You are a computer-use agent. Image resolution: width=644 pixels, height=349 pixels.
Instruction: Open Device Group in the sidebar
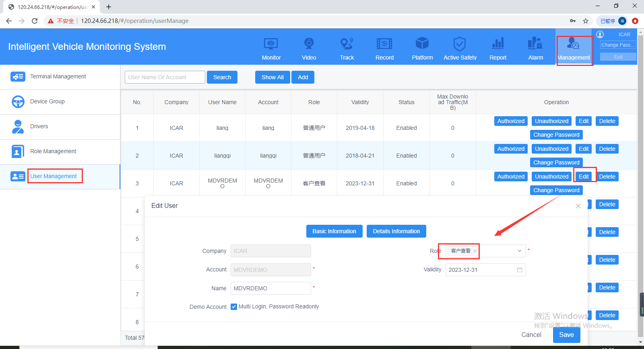60,102
